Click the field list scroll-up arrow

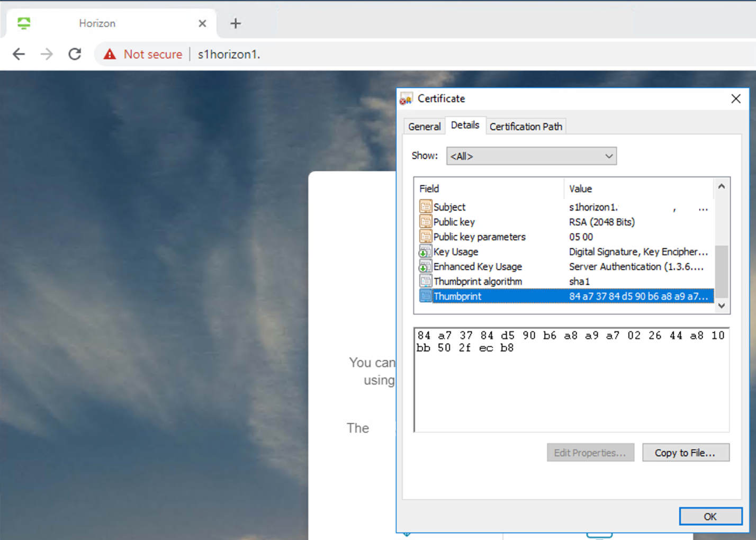(722, 186)
